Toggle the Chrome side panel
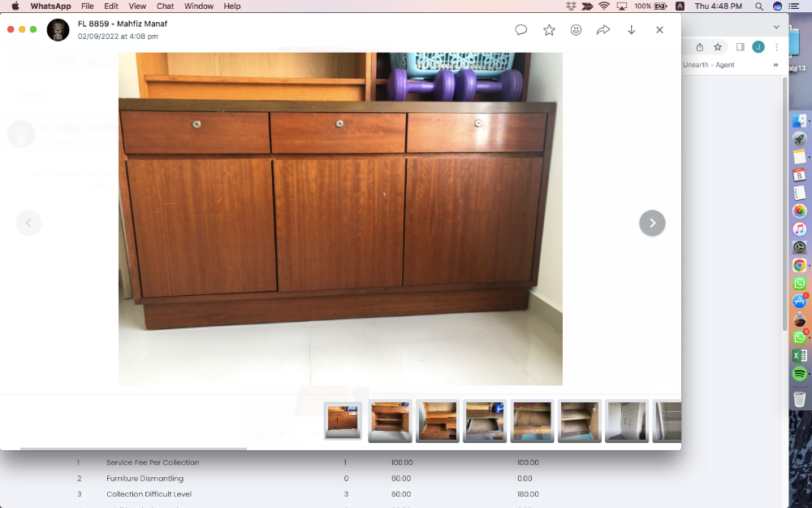Image resolution: width=812 pixels, height=508 pixels. (740, 47)
